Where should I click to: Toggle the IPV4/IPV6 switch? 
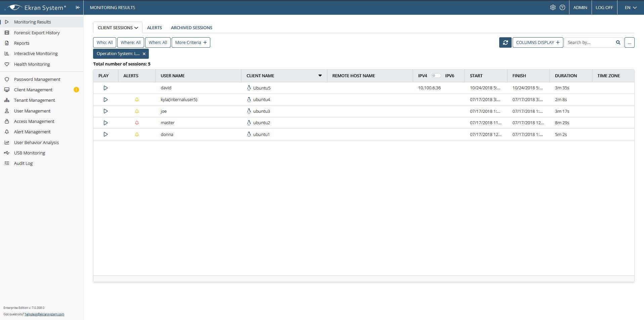pos(436,76)
